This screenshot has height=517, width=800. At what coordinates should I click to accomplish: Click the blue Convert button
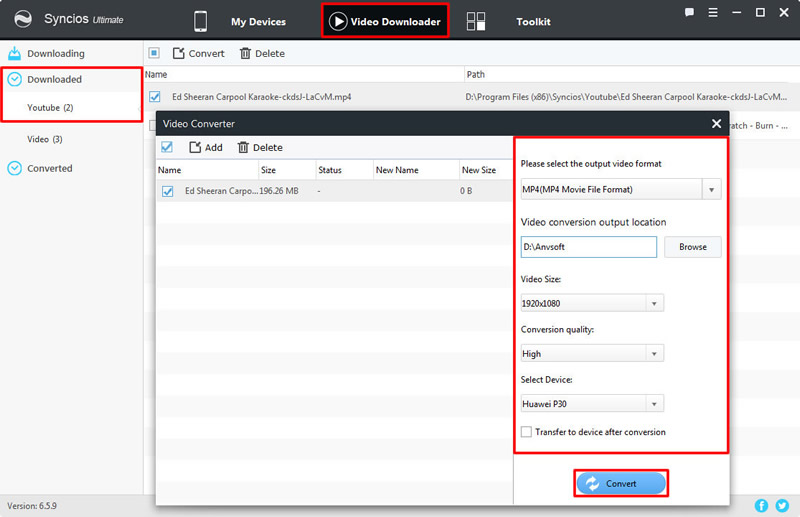[621, 483]
